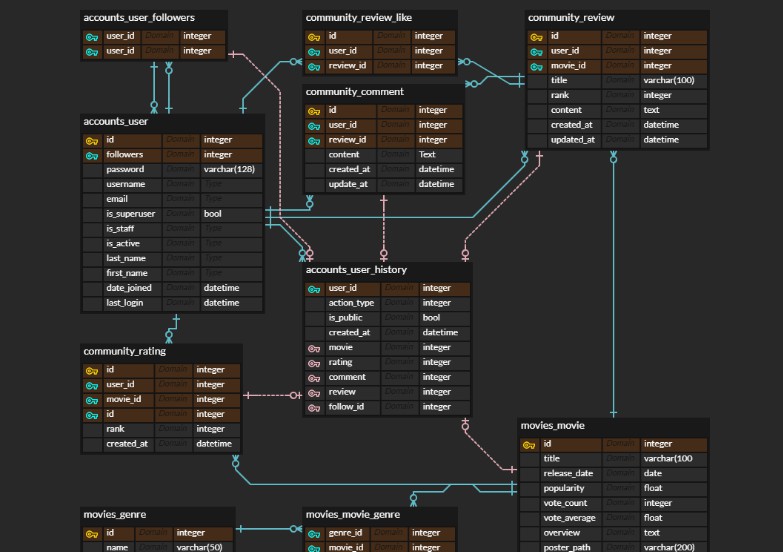The image size is (783, 552).
Task: Click the id key icon in movies_genre table
Action: [x=92, y=533]
